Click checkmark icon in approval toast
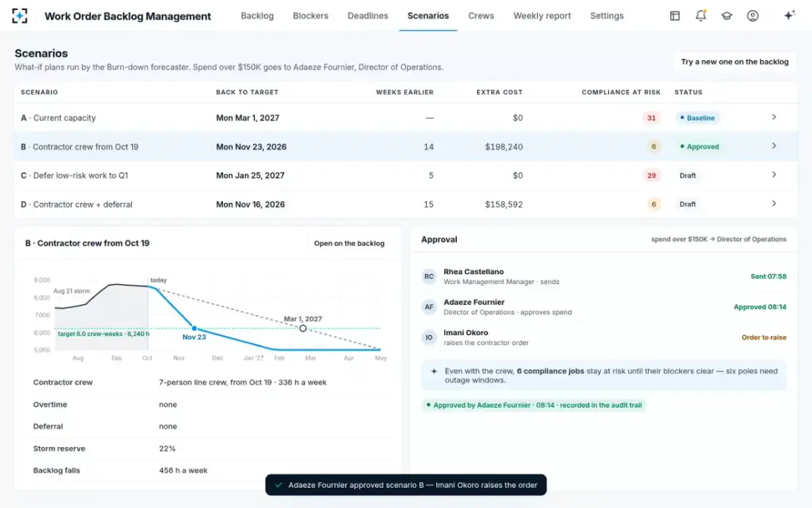The image size is (812, 508). pyautogui.click(x=278, y=485)
